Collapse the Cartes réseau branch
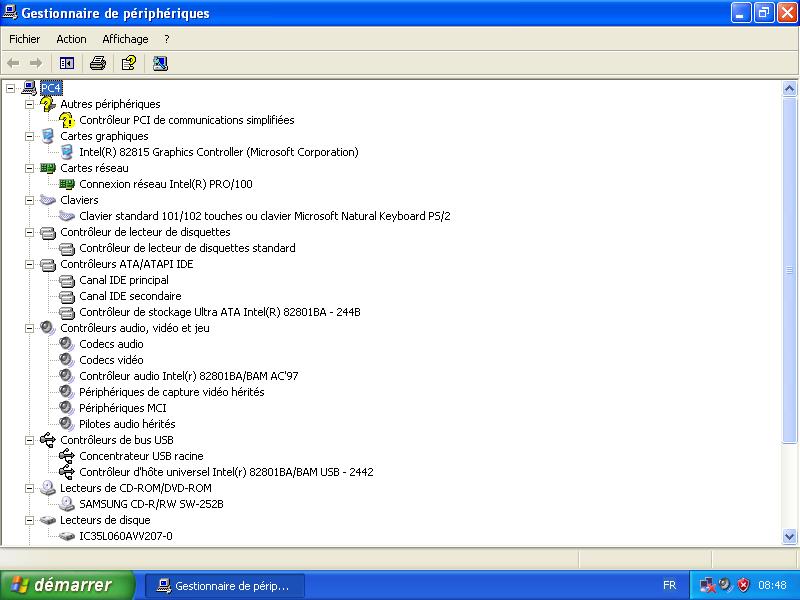The width and height of the screenshot is (800, 600). pos(30,168)
